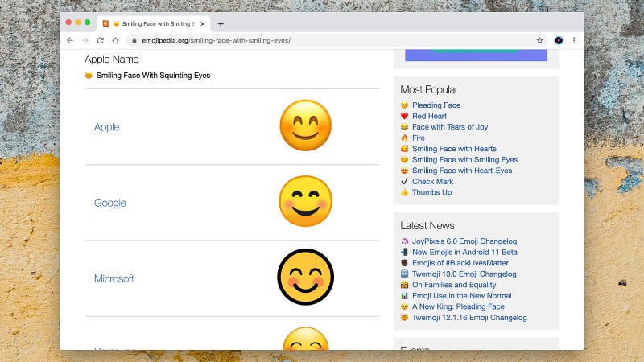Open the Thumbs Up link
The height and width of the screenshot is (362, 644).
coord(431,192)
